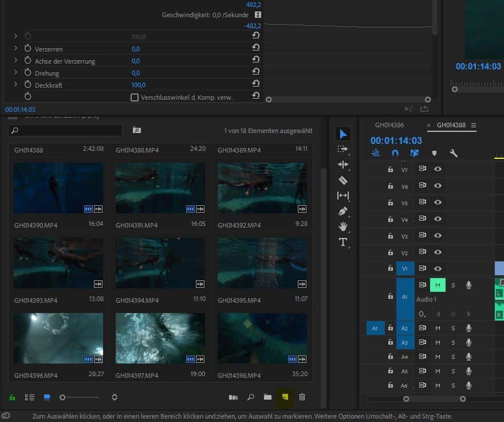
Task: Reset the Deckkraft parameter
Action: 256,84
